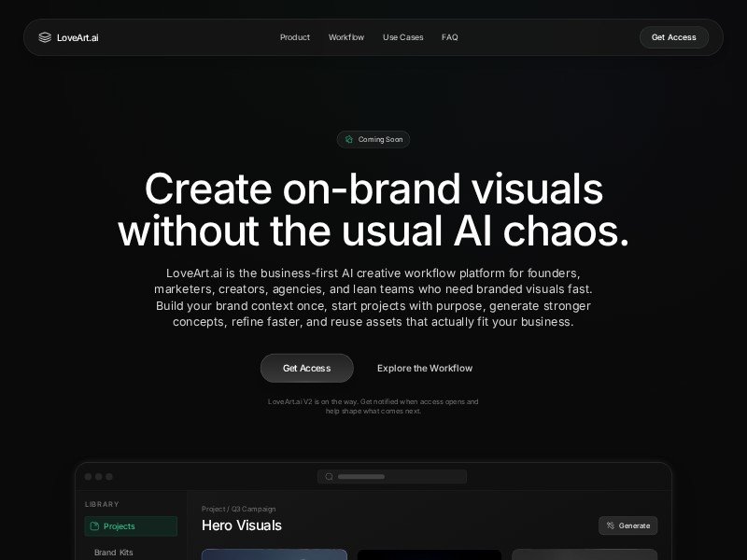Click the Project / Q3 Campaign breadcrumb

click(x=238, y=509)
